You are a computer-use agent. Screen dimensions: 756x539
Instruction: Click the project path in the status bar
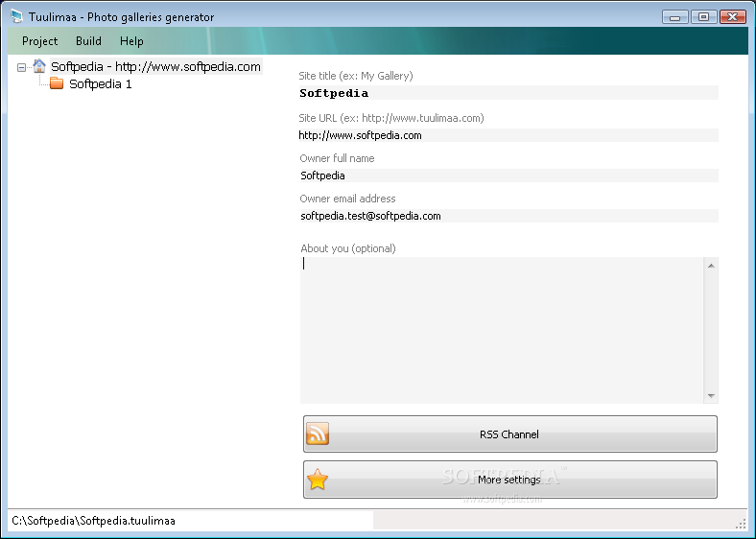pos(93,521)
